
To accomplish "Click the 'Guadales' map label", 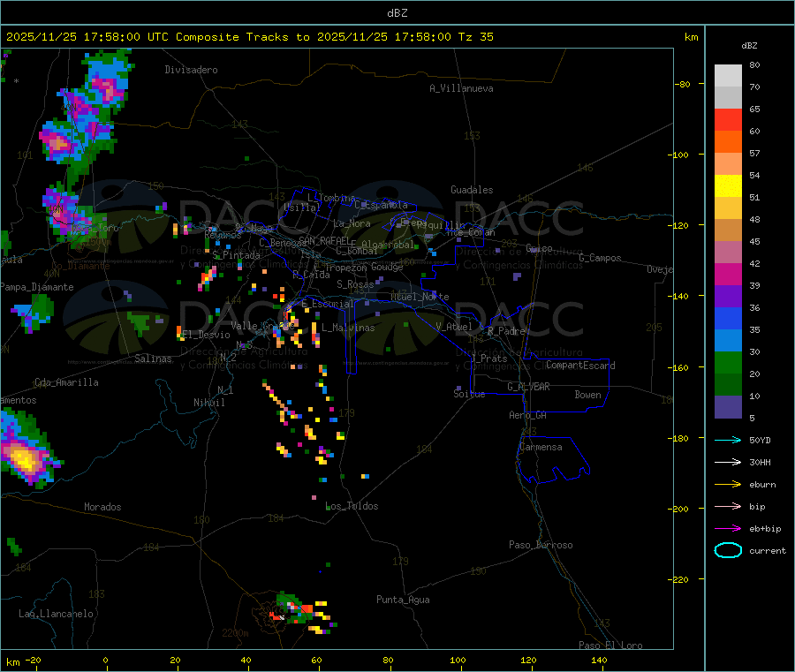I will click(472, 190).
